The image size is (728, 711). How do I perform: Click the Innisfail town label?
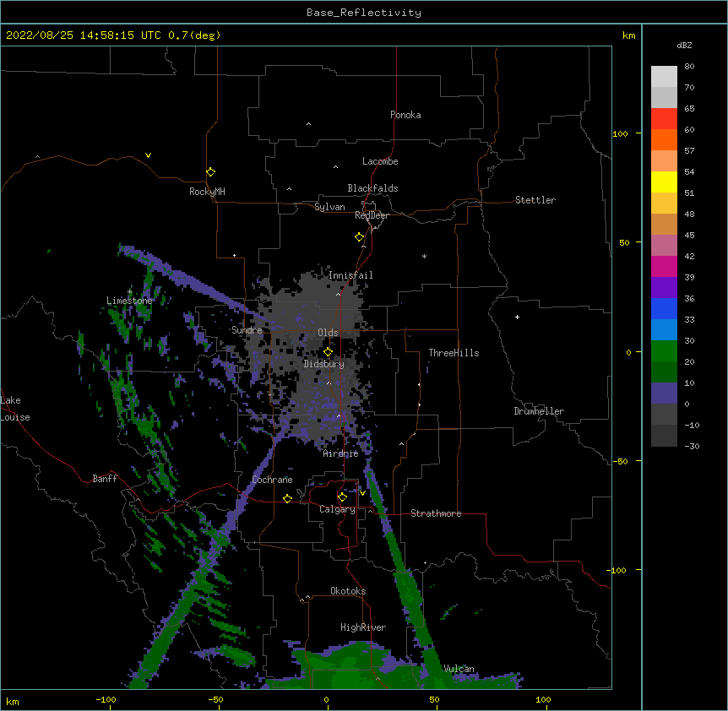pyautogui.click(x=350, y=275)
